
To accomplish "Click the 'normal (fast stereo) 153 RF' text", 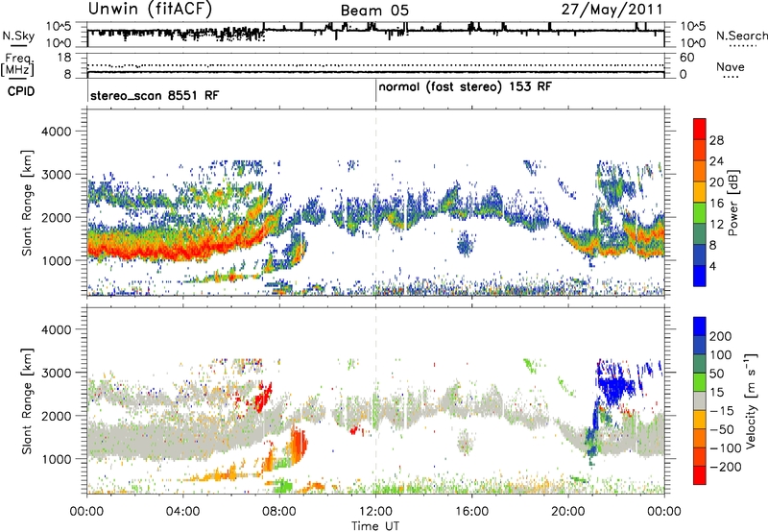I will point(465,87).
